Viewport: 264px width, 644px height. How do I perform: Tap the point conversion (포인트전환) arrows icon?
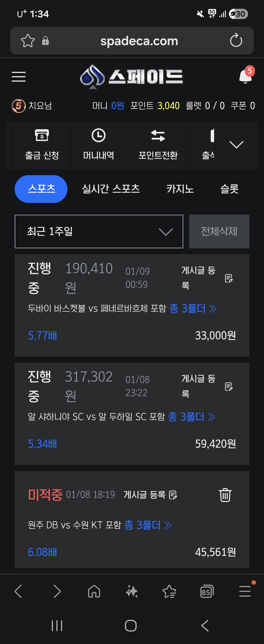click(x=158, y=136)
